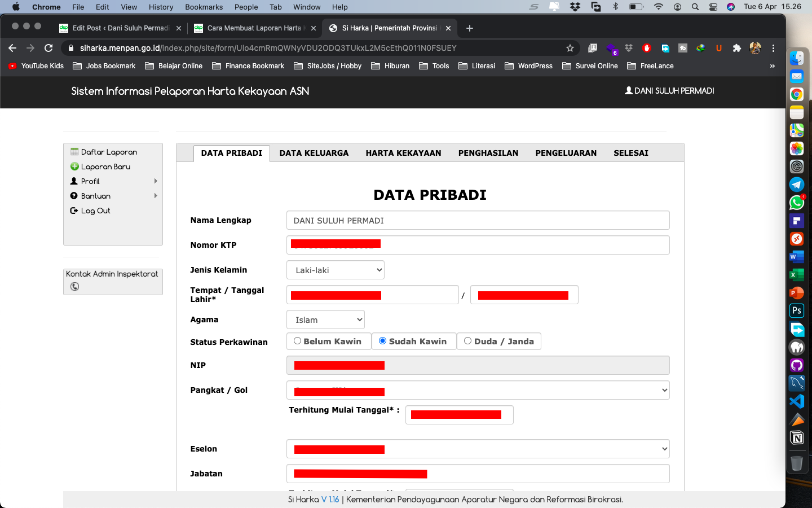Click Log Out in the sidebar
812x508 pixels.
(95, 211)
